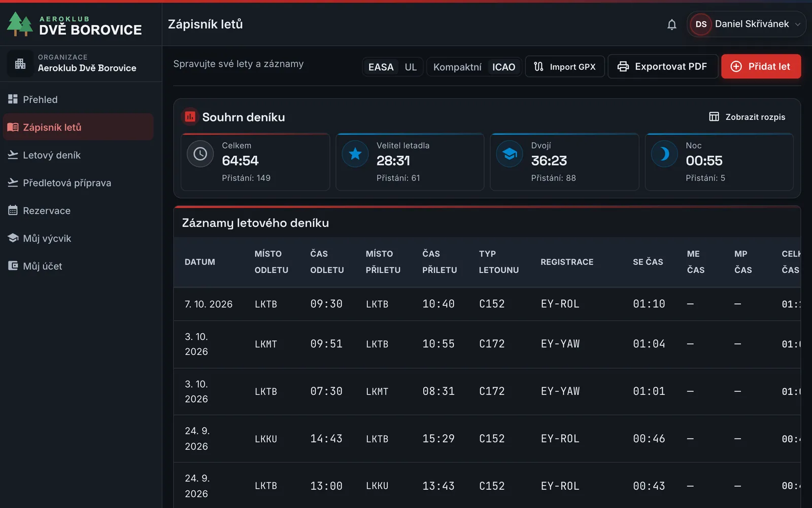The height and width of the screenshot is (508, 812).
Task: Click the Souhrn deníku chart icon
Action: click(190, 117)
